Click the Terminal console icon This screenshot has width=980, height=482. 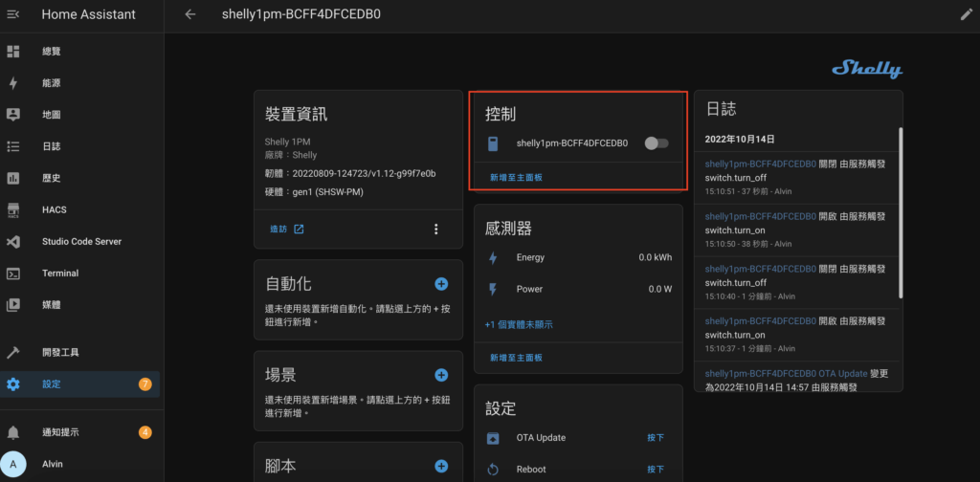click(x=13, y=274)
